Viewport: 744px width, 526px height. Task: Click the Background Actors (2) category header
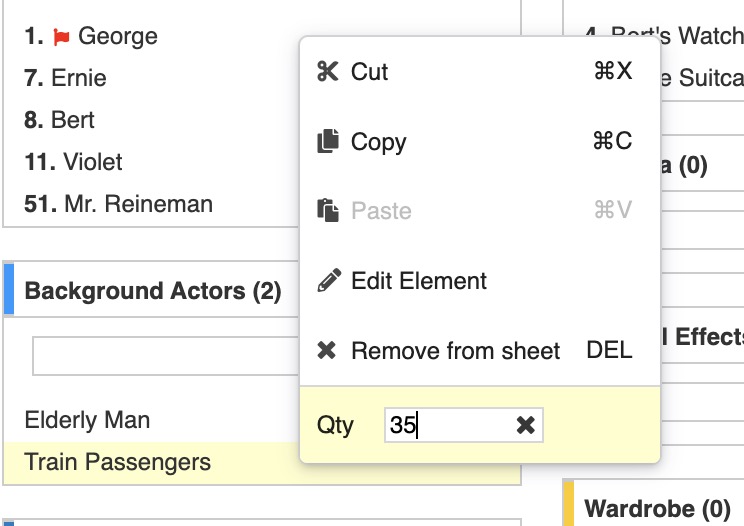coord(153,292)
